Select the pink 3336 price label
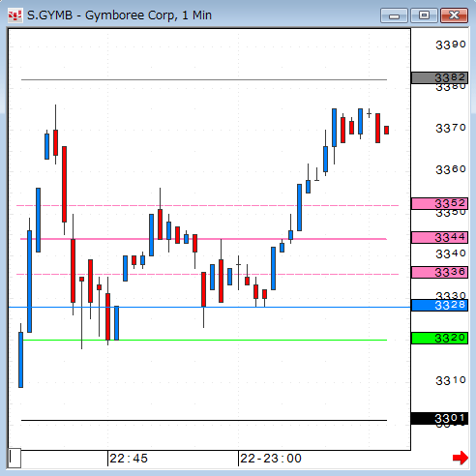Screen dimensions: 476x476 point(439,272)
